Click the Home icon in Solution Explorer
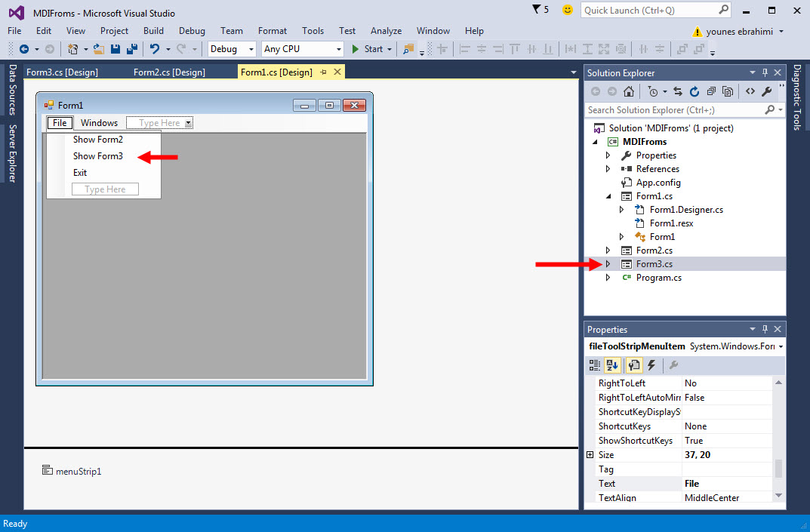This screenshot has width=810, height=532. (628, 91)
